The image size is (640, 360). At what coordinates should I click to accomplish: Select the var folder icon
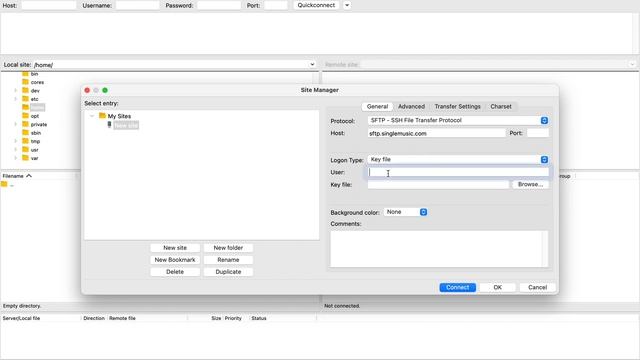click(25, 158)
